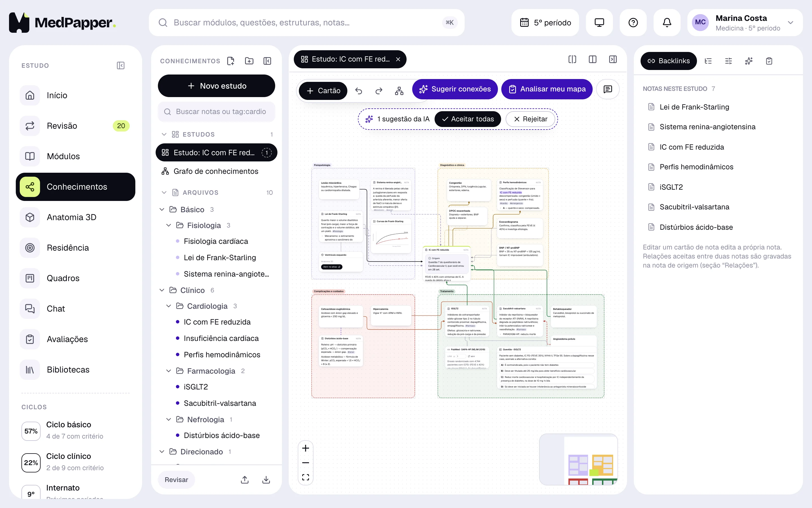Open the help icon
Image resolution: width=812 pixels, height=508 pixels.
coord(633,23)
